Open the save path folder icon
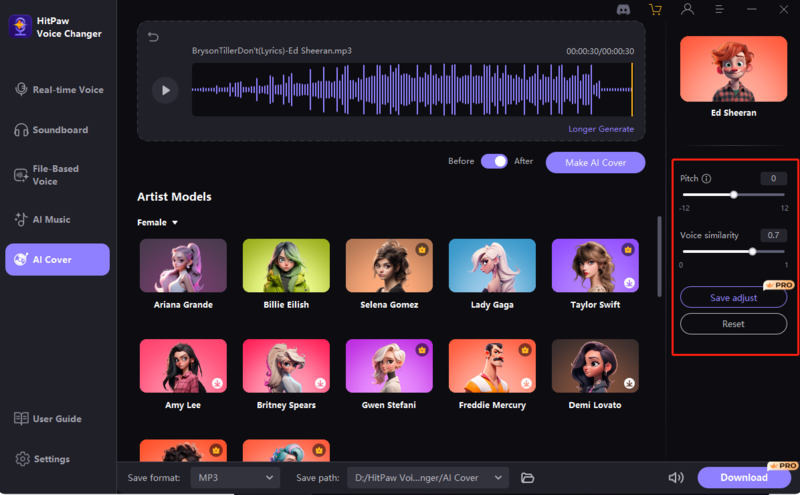This screenshot has height=495, width=800. [x=527, y=478]
